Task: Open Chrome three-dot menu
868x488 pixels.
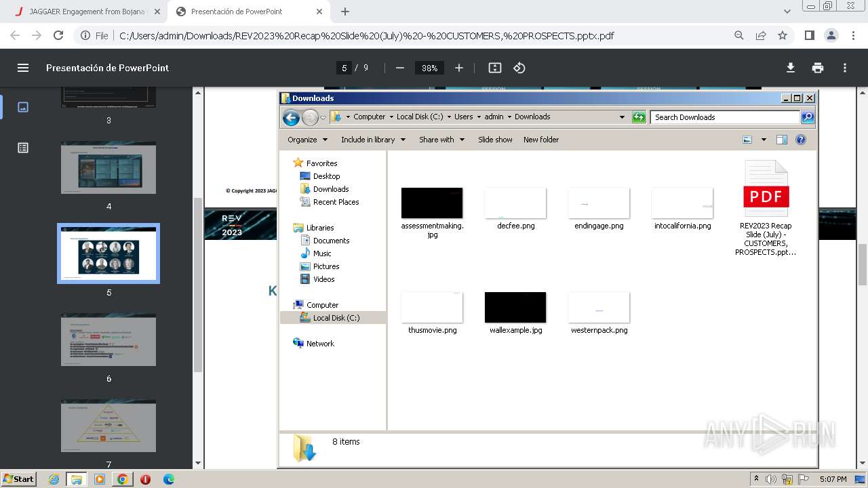Action: (852, 35)
